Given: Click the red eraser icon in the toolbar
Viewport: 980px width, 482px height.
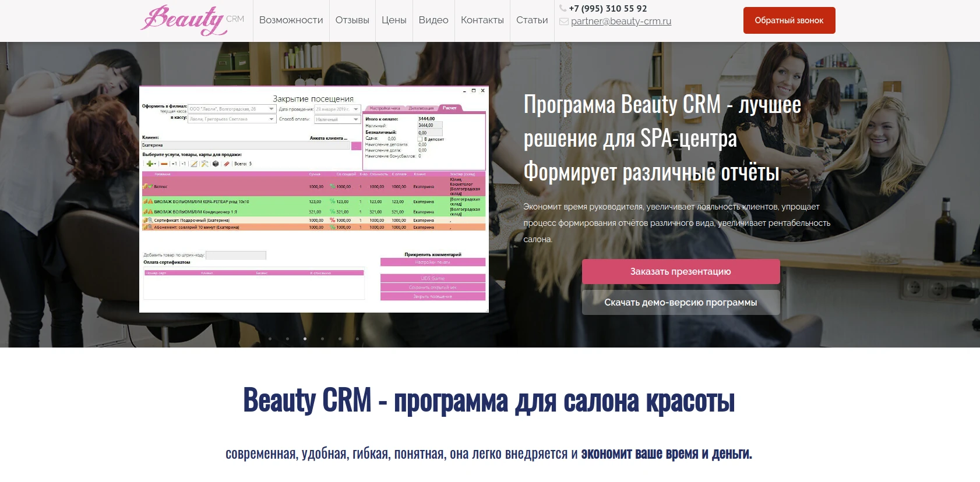Looking at the screenshot, I should tap(227, 164).
